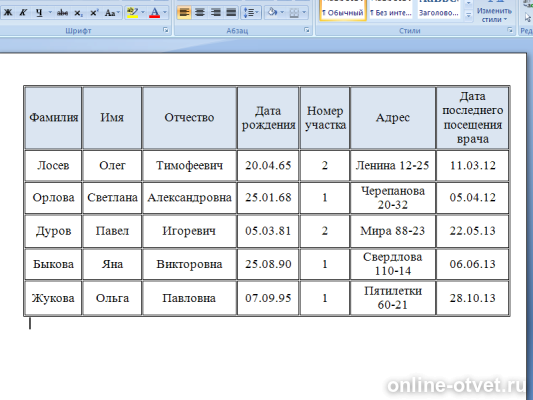
Task: Place cursor in the Орлова cell
Action: [53, 197]
